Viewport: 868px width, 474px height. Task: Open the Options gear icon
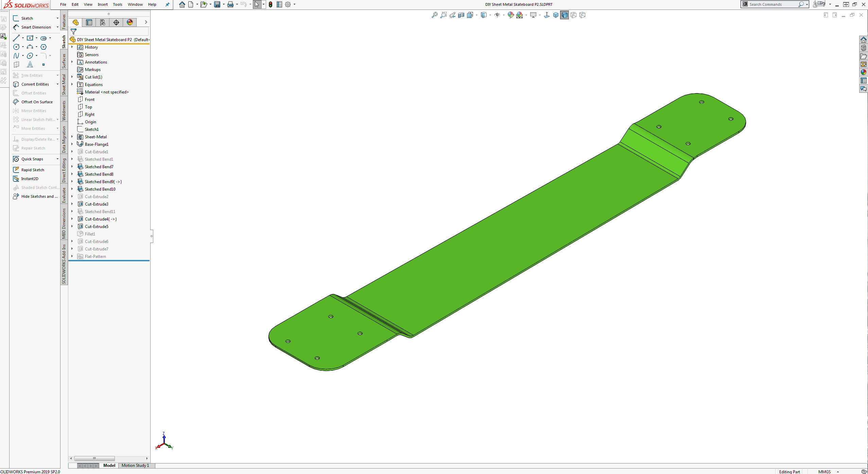(x=288, y=4)
